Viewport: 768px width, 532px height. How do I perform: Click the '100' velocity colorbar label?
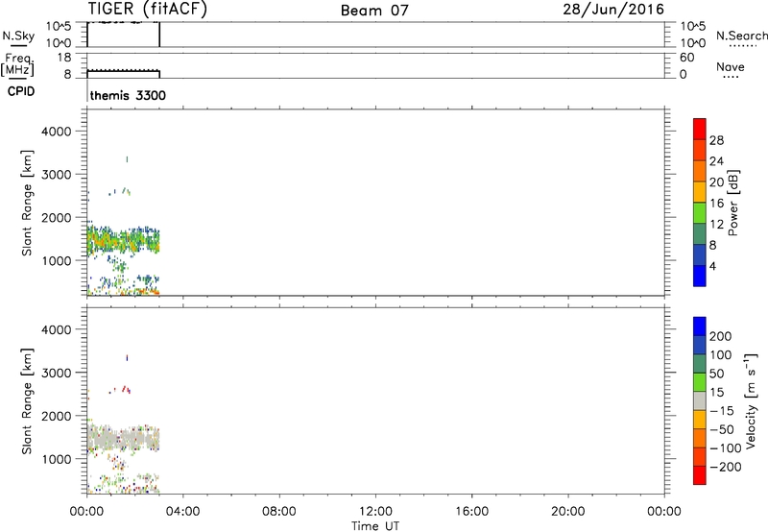click(721, 355)
